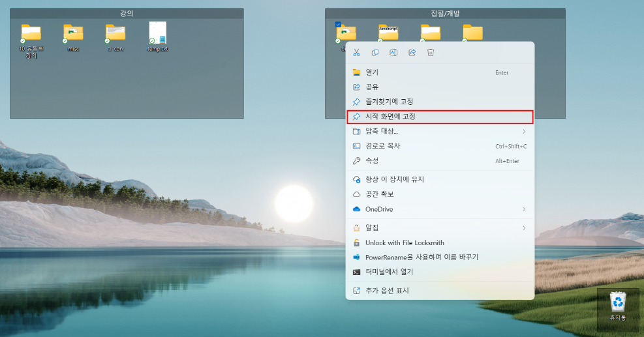Choose 공유 (Share) menu entry
The image size is (644, 337).
pyautogui.click(x=440, y=87)
